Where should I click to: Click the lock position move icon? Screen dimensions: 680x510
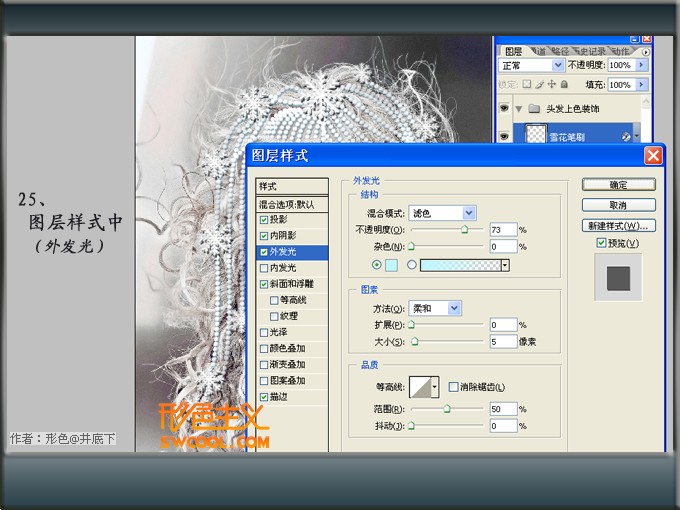[x=551, y=84]
